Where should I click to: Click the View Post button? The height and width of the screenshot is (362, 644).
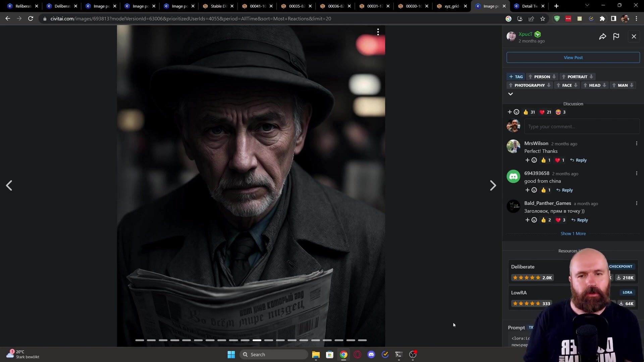click(x=573, y=58)
